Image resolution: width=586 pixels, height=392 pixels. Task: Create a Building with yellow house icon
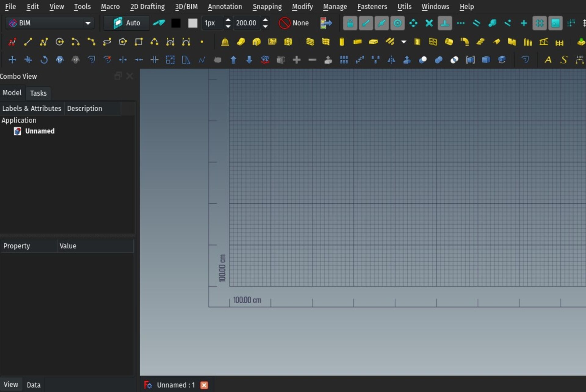click(x=256, y=42)
